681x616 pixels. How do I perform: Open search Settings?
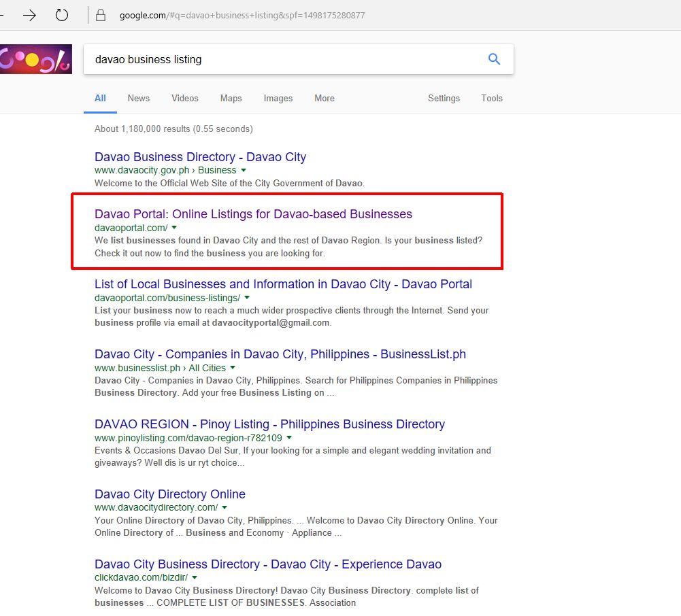click(x=444, y=98)
